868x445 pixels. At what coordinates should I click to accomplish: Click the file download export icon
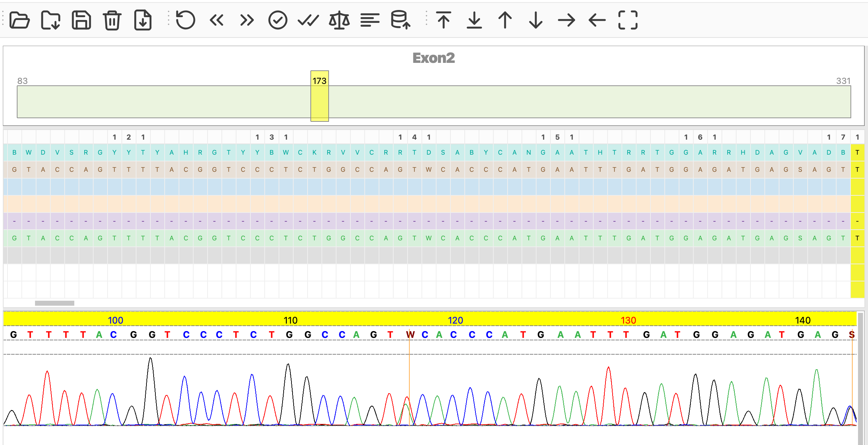143,20
